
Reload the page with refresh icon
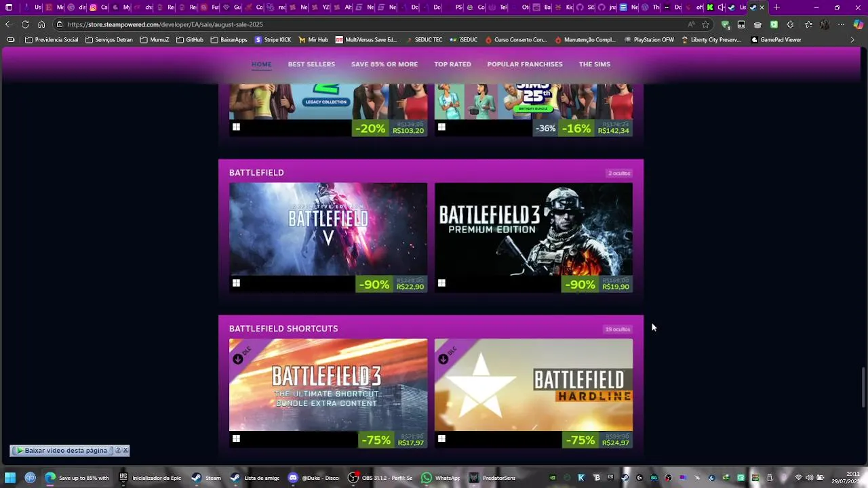tap(25, 24)
